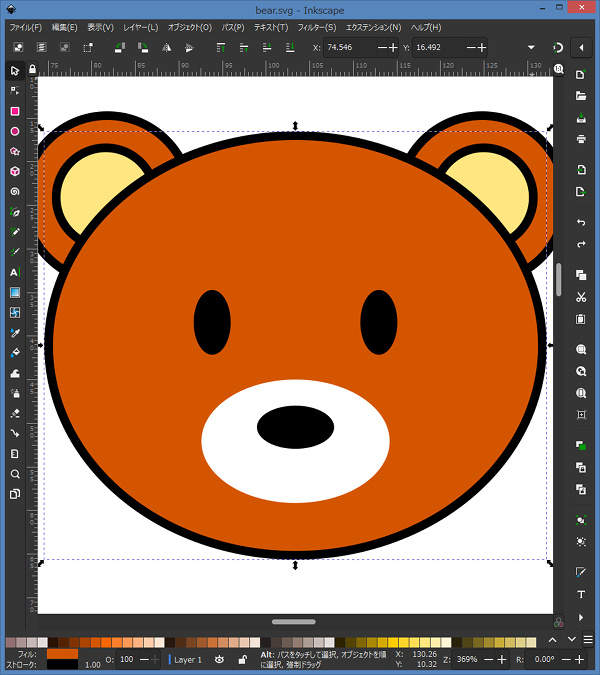Click the zoom percentage field 369%
Viewport: 600px width, 675px height.
click(467, 660)
